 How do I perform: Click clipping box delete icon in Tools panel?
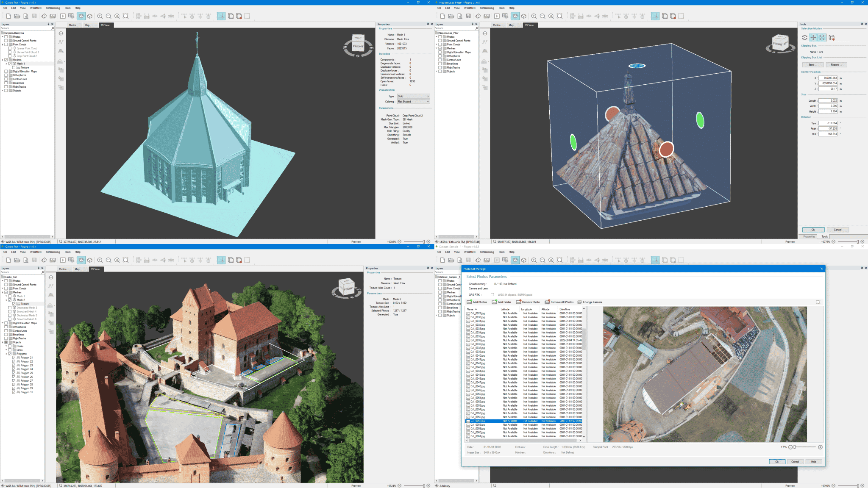click(x=832, y=38)
